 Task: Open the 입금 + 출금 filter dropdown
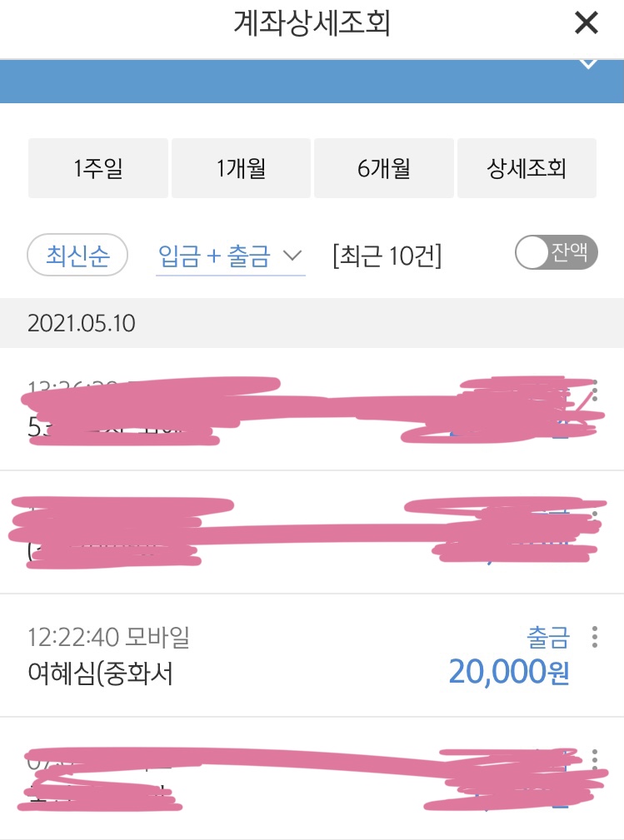tap(230, 256)
